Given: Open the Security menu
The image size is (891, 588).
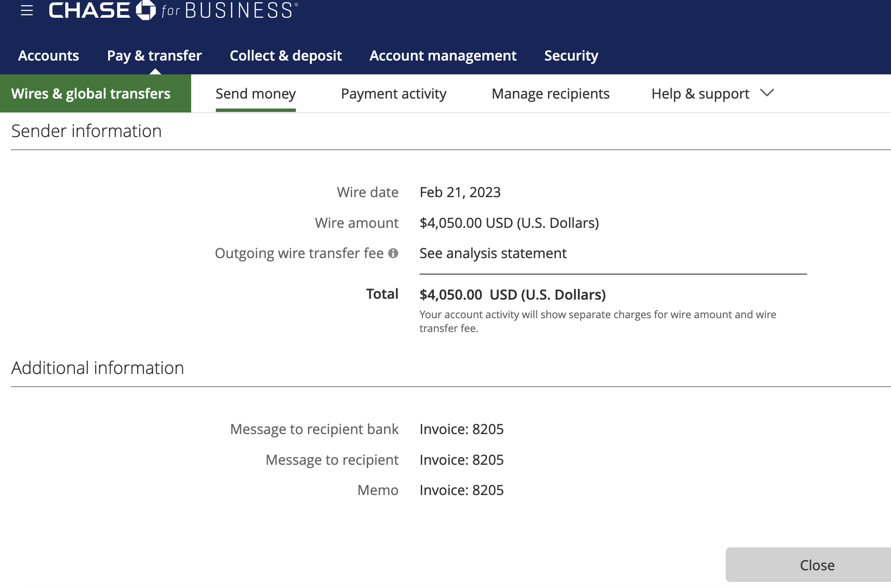Looking at the screenshot, I should [571, 55].
